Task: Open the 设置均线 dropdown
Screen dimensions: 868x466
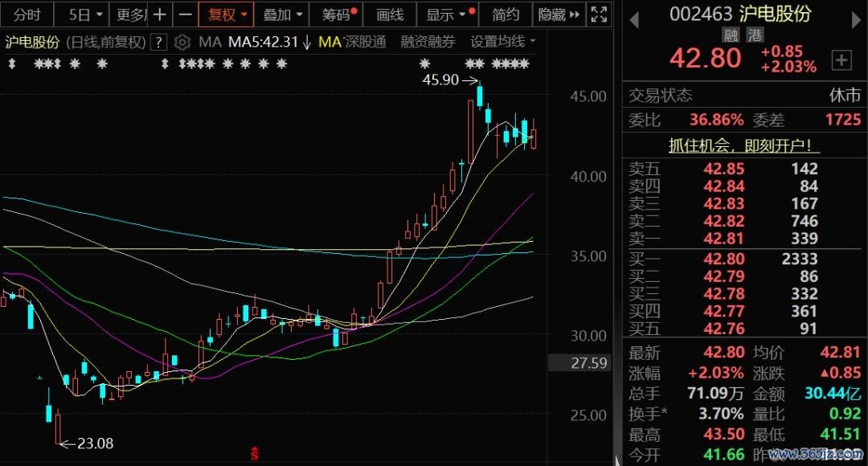Action: coord(503,42)
